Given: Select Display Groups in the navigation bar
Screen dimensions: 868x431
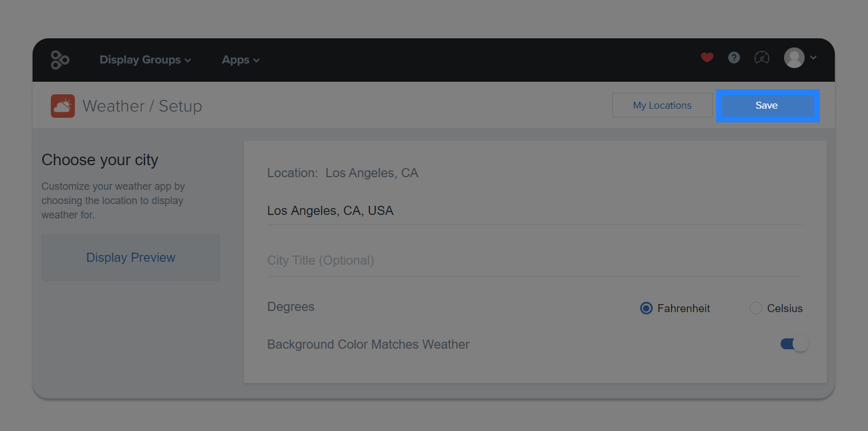Looking at the screenshot, I should (x=140, y=59).
